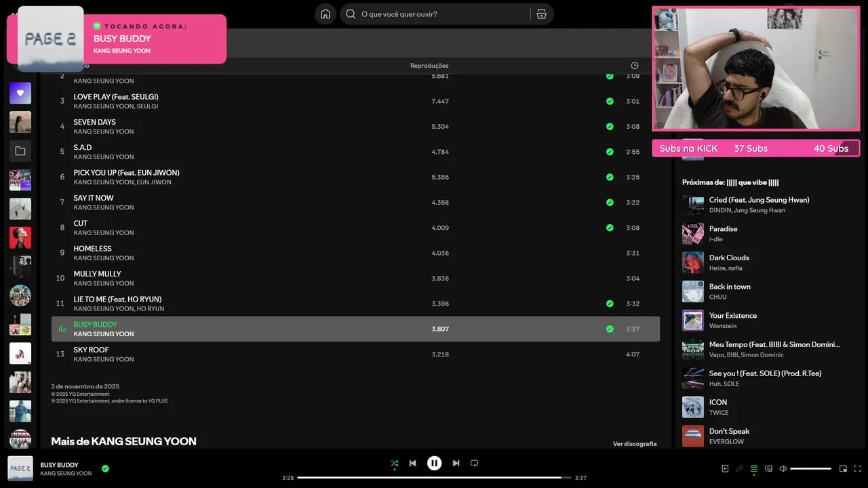Viewport: 868px width, 488px height.
Task: Click the webcam overlay video
Action: [x=756, y=68]
